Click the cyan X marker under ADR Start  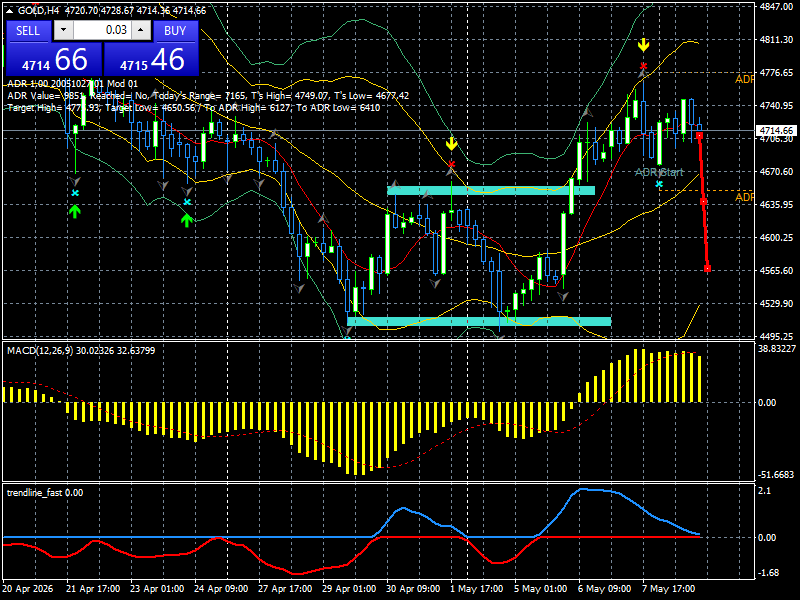pyautogui.click(x=659, y=184)
